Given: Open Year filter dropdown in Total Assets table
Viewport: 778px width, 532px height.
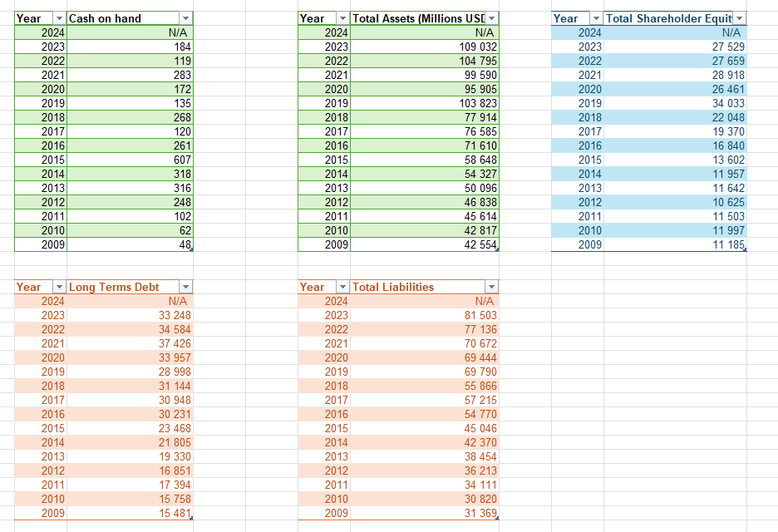Looking at the screenshot, I should (342, 18).
